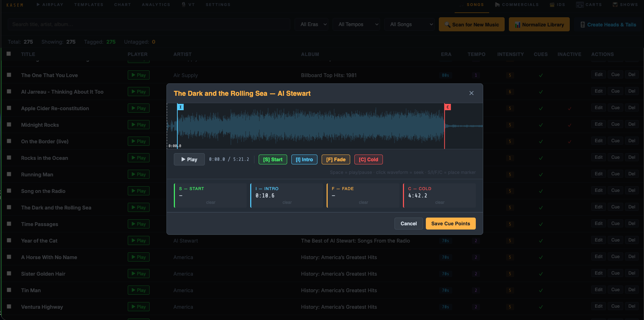Edit the Rocks in the Ocean entry
This screenshot has height=320, width=644.
(x=599, y=157)
